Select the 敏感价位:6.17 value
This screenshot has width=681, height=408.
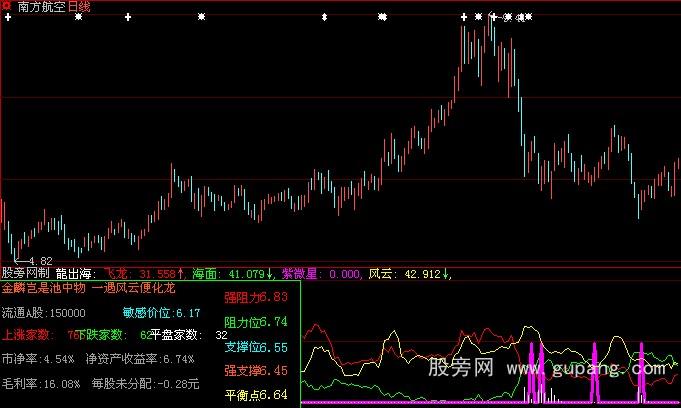pyautogui.click(x=161, y=313)
